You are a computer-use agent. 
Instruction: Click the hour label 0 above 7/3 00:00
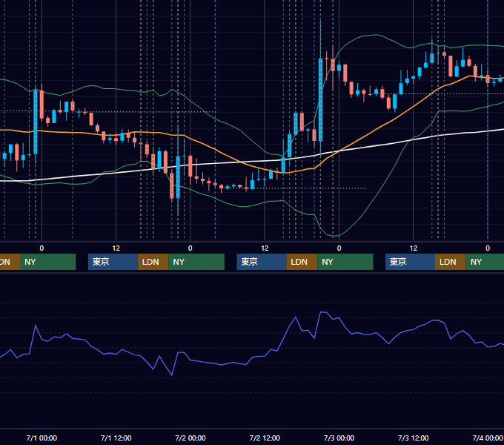(x=339, y=248)
